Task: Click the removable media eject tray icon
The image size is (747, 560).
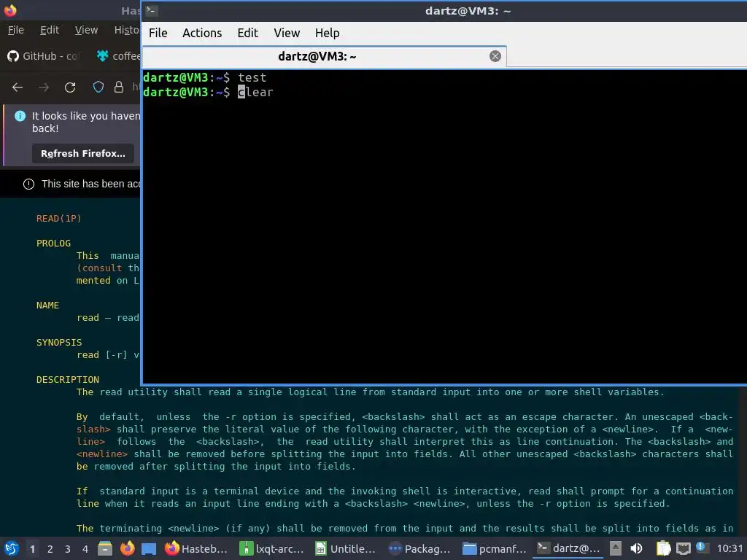Action: [616, 548]
